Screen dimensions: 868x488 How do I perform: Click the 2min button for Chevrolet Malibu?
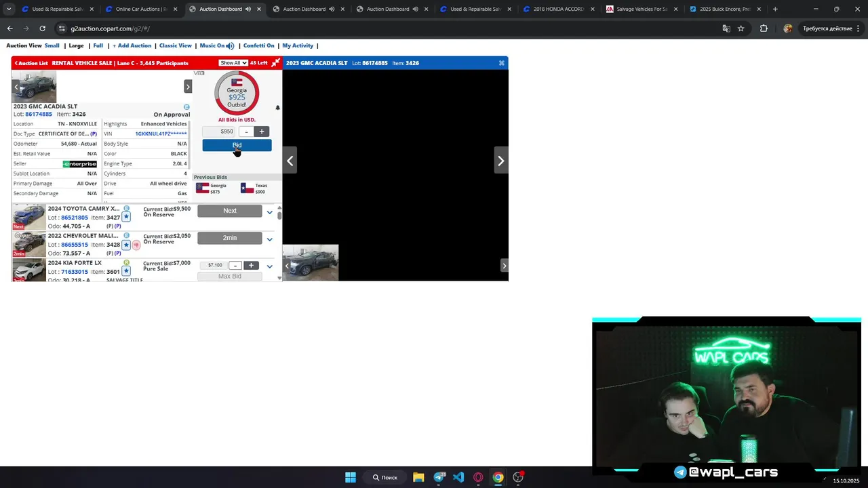tap(230, 238)
